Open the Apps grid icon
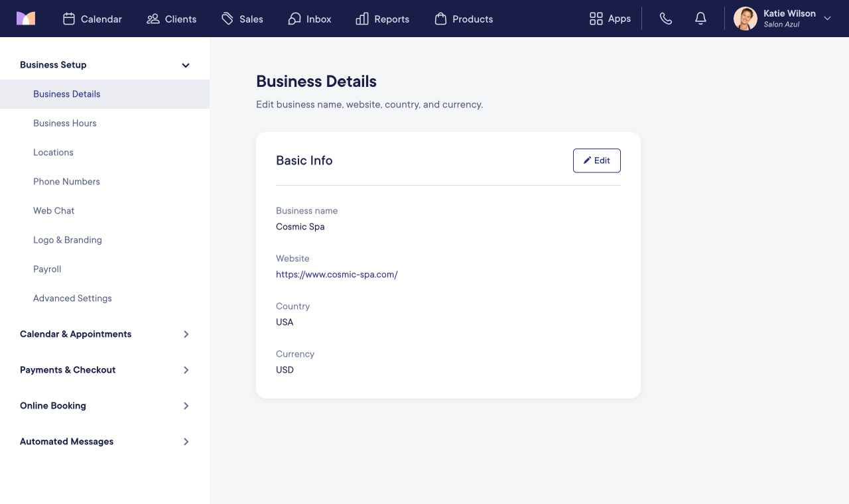Viewport: 849px width, 504px height. 596,19
